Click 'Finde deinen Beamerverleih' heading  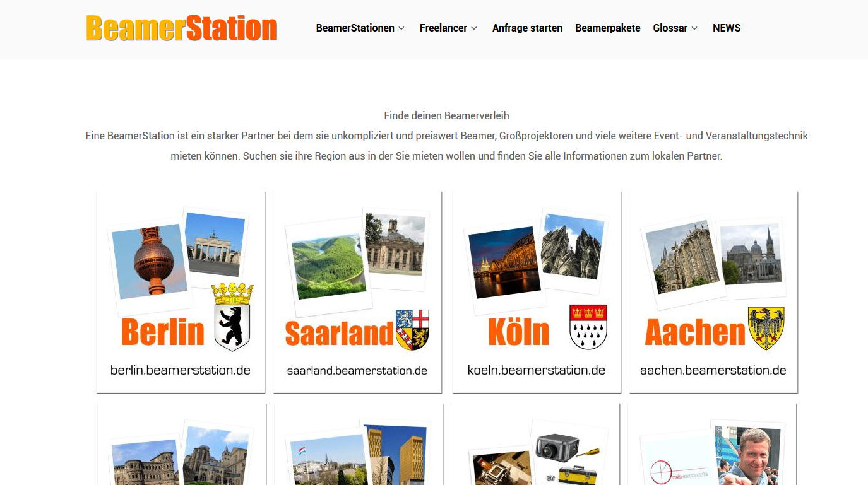point(446,116)
